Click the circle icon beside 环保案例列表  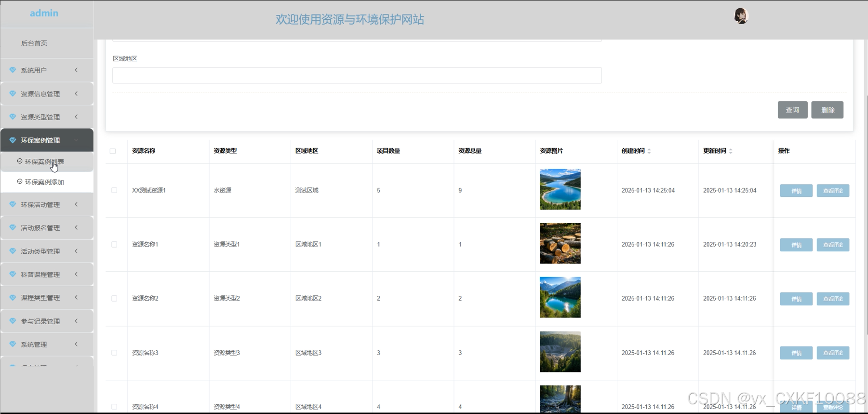20,161
